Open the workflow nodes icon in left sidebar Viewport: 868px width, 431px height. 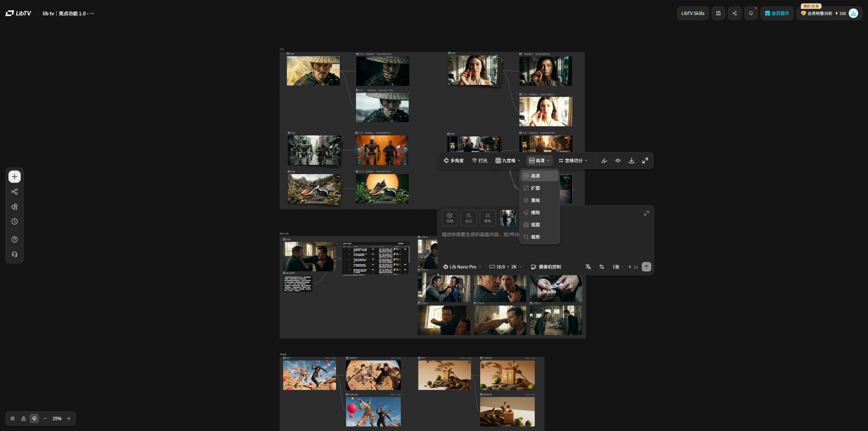[x=15, y=192]
